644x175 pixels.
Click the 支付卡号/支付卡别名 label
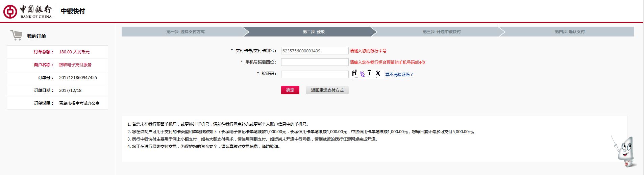click(x=256, y=51)
